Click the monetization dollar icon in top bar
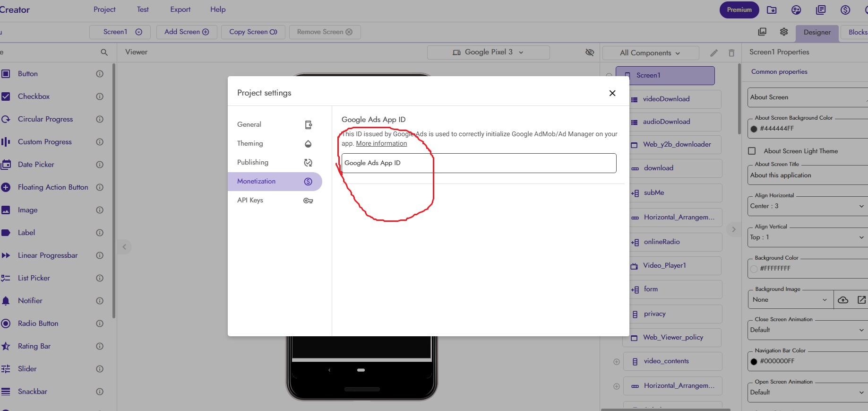Screen dimensions: 868x411 (x=845, y=10)
